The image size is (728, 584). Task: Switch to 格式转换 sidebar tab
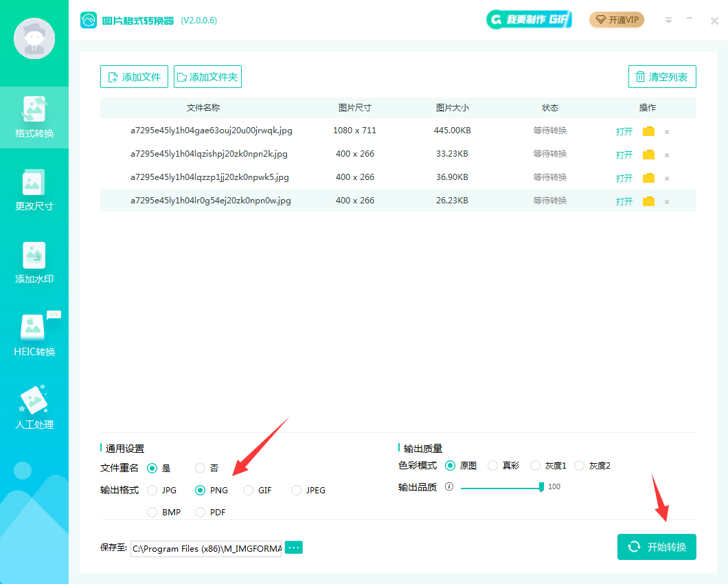34,117
